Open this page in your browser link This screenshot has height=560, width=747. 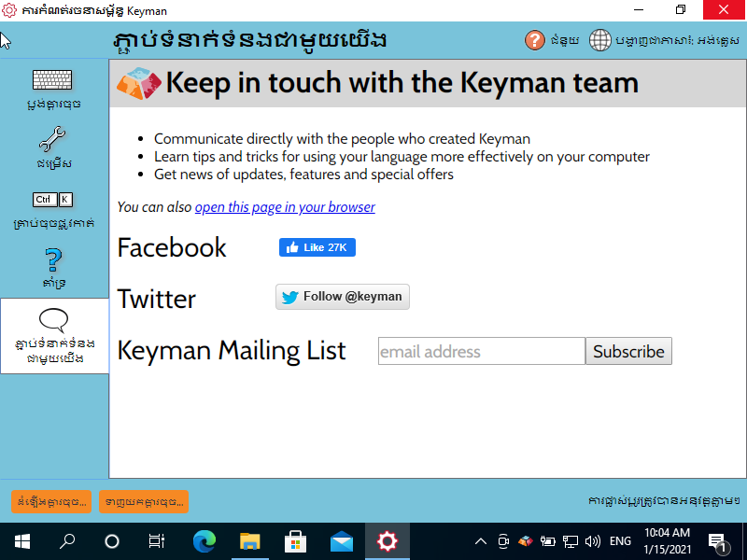tap(285, 207)
